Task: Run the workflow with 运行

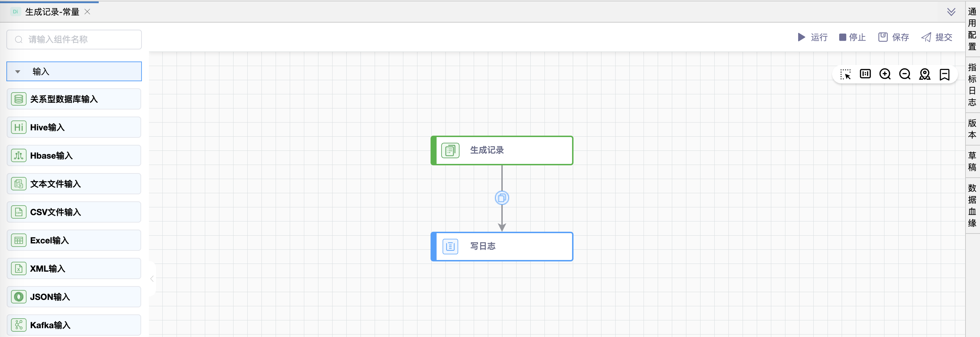Action: point(812,37)
